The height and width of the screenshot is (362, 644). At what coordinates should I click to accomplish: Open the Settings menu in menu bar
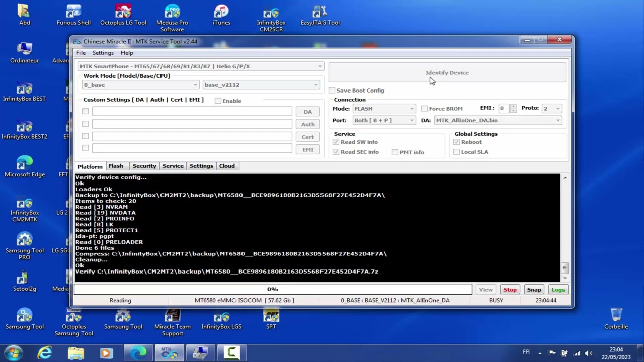(x=103, y=53)
